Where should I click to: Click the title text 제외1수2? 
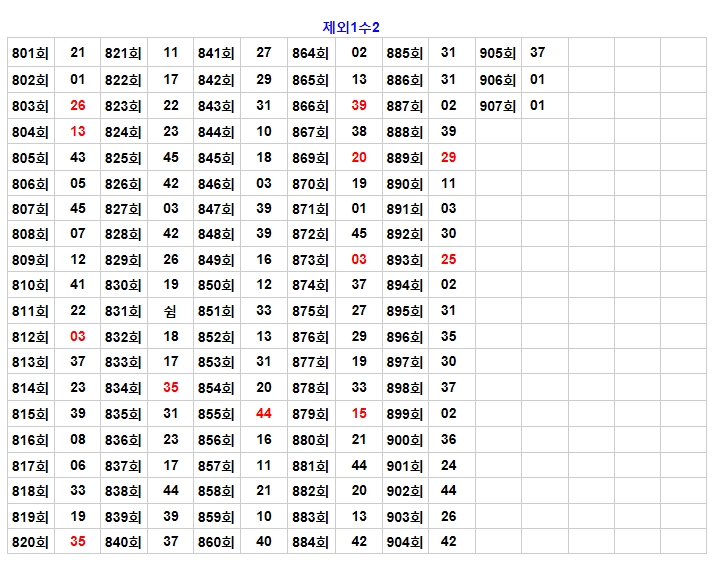(351, 27)
